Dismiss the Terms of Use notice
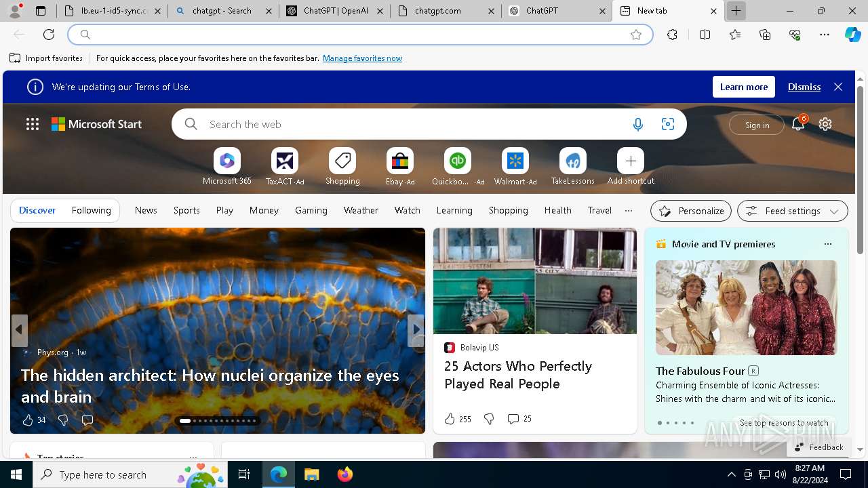The height and width of the screenshot is (488, 868). 804,87
